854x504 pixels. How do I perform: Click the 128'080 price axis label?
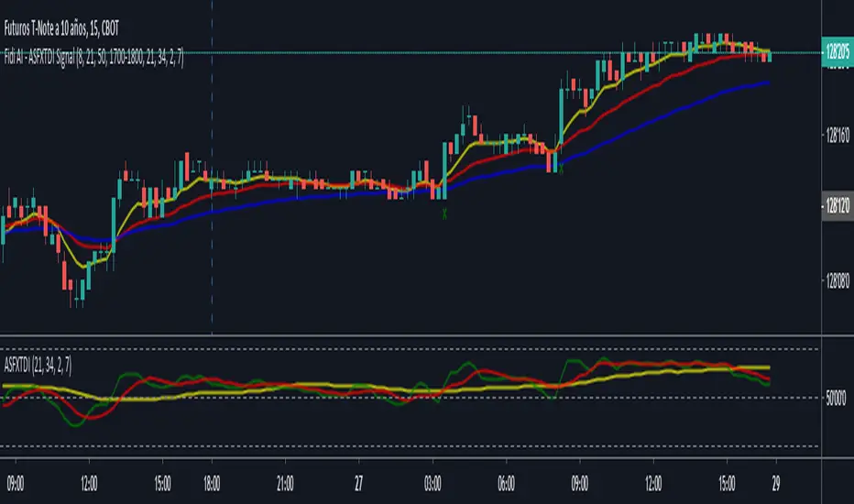[x=838, y=281]
